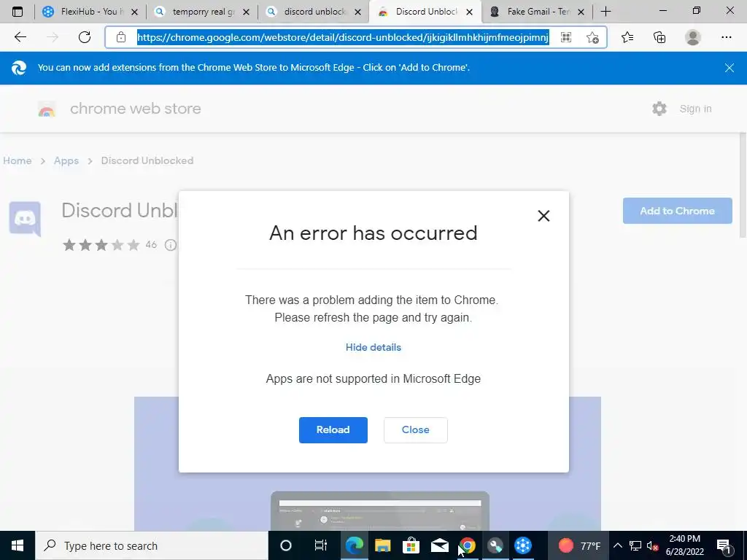
Task: Click the Close button in error dialog
Action: point(415,429)
